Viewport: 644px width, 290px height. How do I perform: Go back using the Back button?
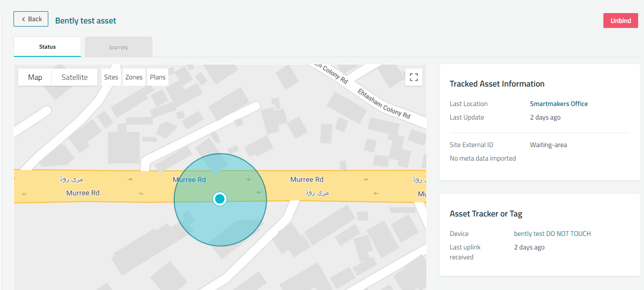click(31, 19)
